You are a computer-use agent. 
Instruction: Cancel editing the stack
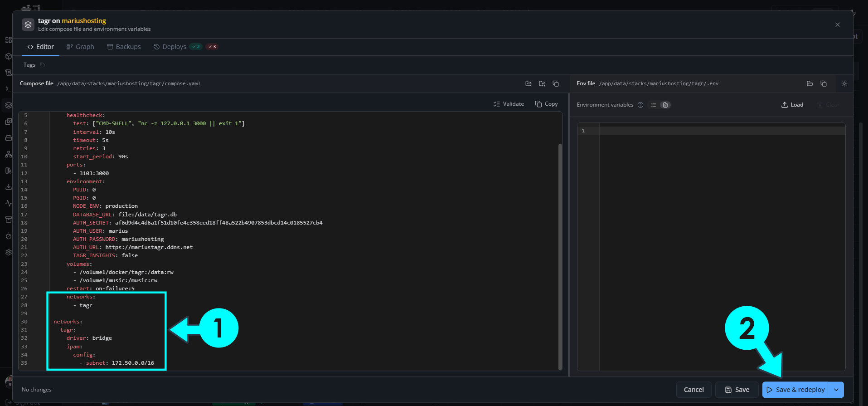693,390
